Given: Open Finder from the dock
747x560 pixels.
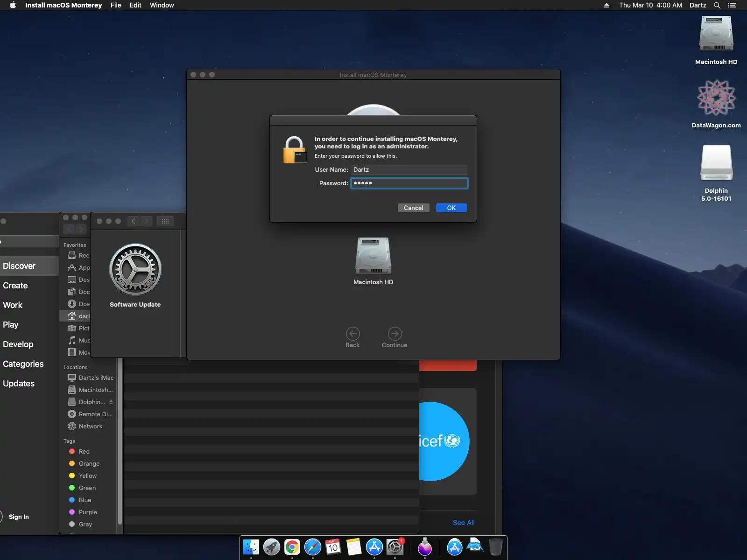Looking at the screenshot, I should [251, 547].
